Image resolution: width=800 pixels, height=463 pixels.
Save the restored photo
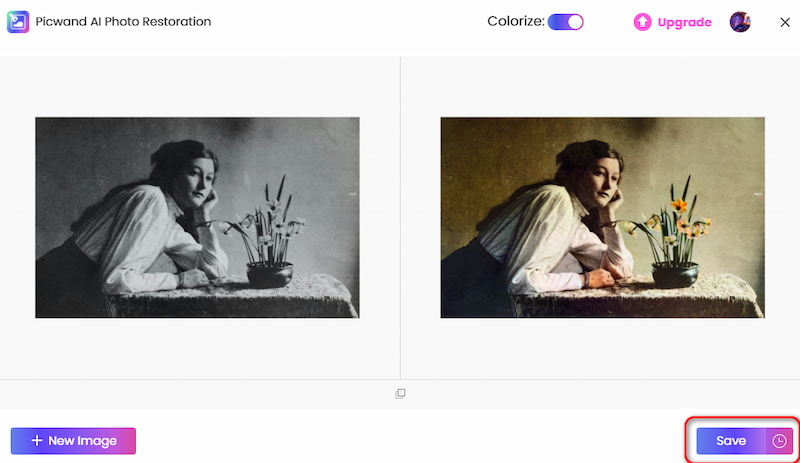point(731,441)
